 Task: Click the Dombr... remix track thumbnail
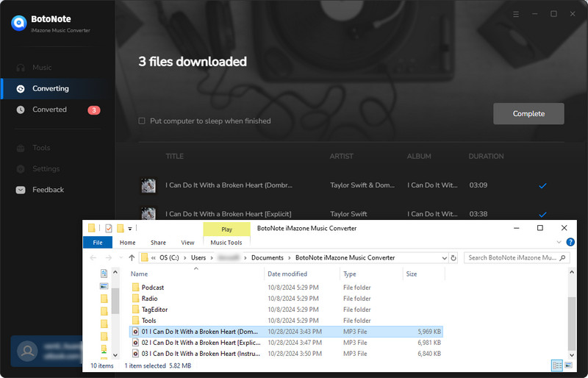tap(148, 185)
